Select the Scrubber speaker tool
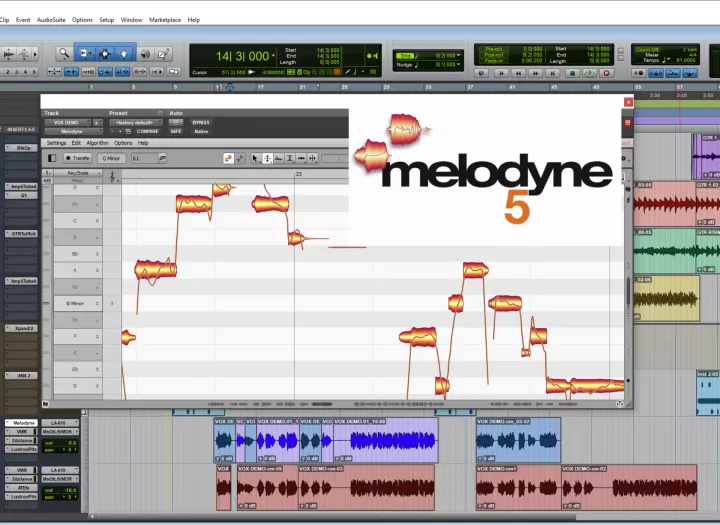Image resolution: width=720 pixels, height=525 pixels. 145,54
